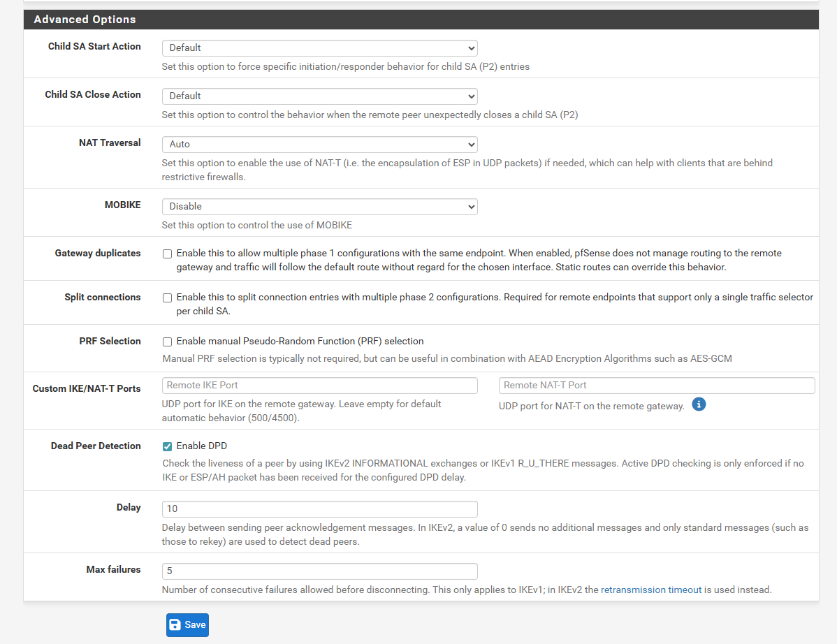Open the MOBIKE dropdown set to Disable
Image resolution: width=837 pixels, height=644 pixels.
pos(320,207)
